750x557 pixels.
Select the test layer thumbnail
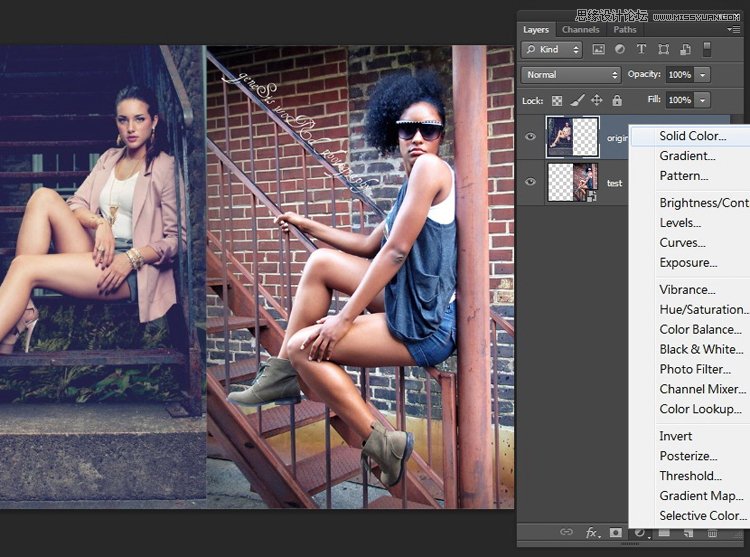click(573, 183)
